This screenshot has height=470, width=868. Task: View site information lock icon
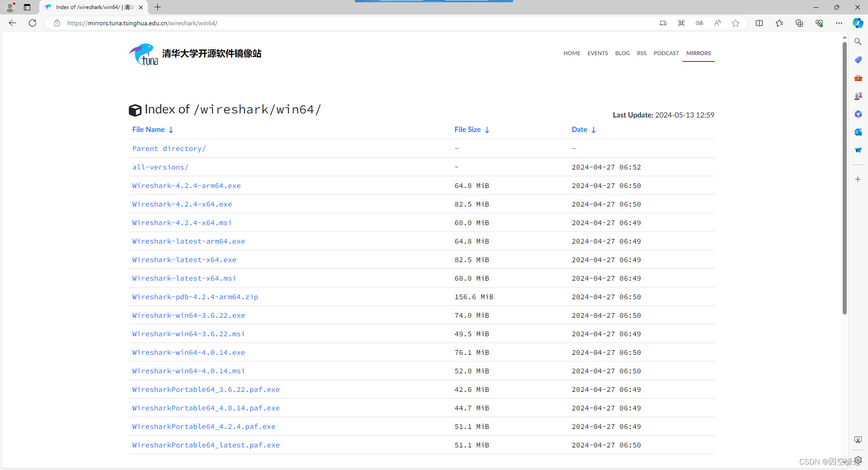(x=57, y=23)
